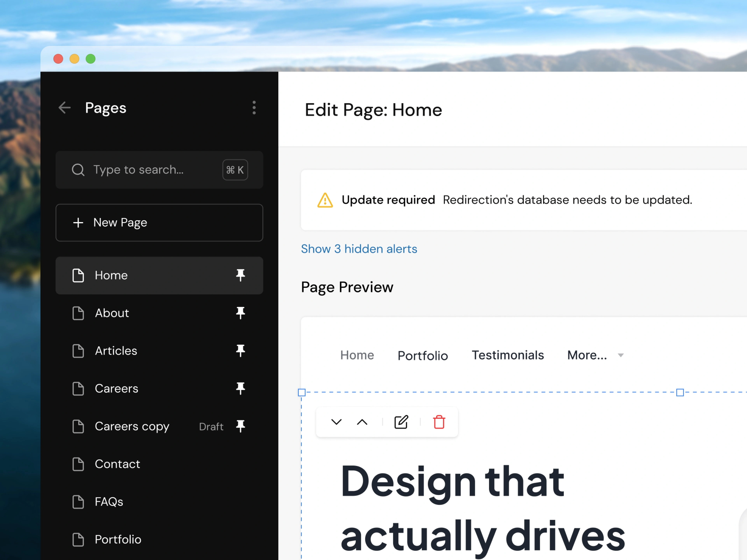
Task: Click the edit pencil icon in block toolbar
Action: pos(401,422)
